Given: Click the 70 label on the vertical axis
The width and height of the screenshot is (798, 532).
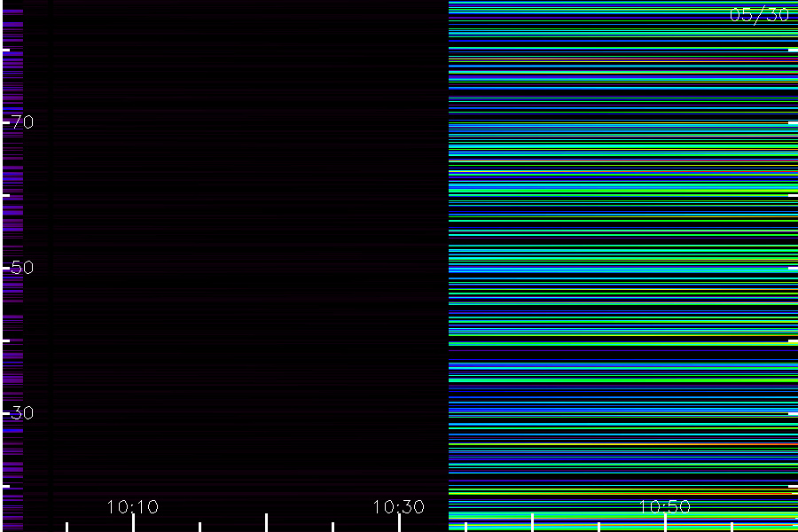Looking at the screenshot, I should click(x=23, y=122).
